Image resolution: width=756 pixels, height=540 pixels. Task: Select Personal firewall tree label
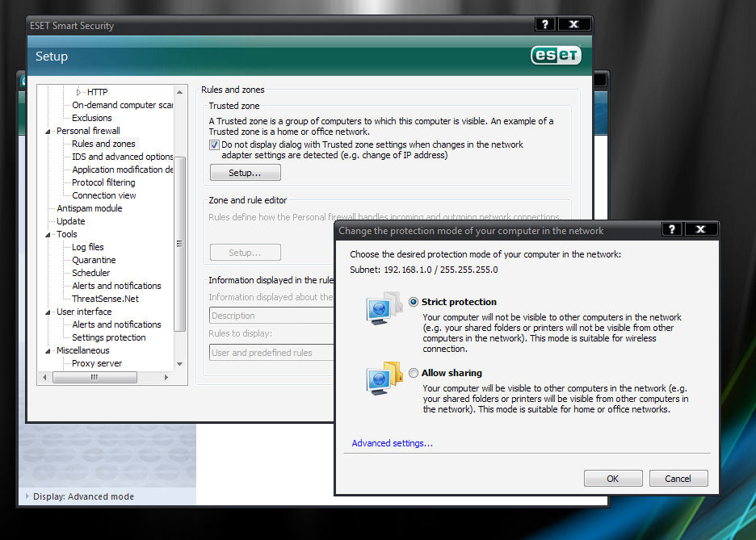point(88,131)
